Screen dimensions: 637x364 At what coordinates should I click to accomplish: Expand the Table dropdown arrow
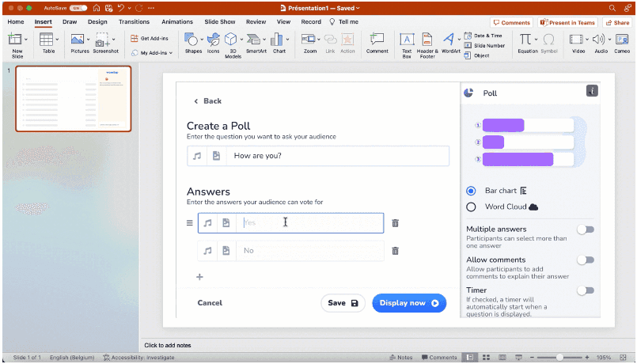point(57,40)
